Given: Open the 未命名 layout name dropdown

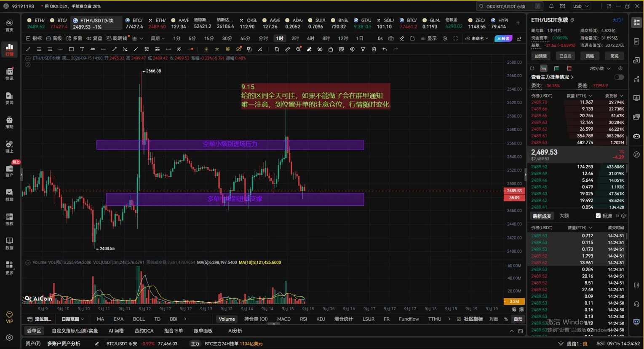Looking at the screenshot, I should point(477,38).
